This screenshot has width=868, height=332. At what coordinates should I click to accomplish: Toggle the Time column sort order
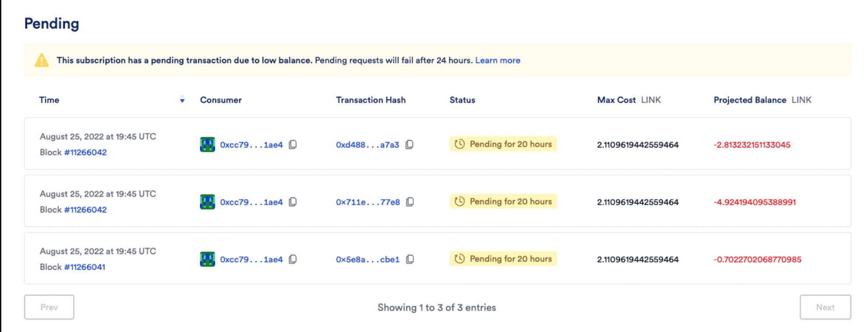(182, 100)
